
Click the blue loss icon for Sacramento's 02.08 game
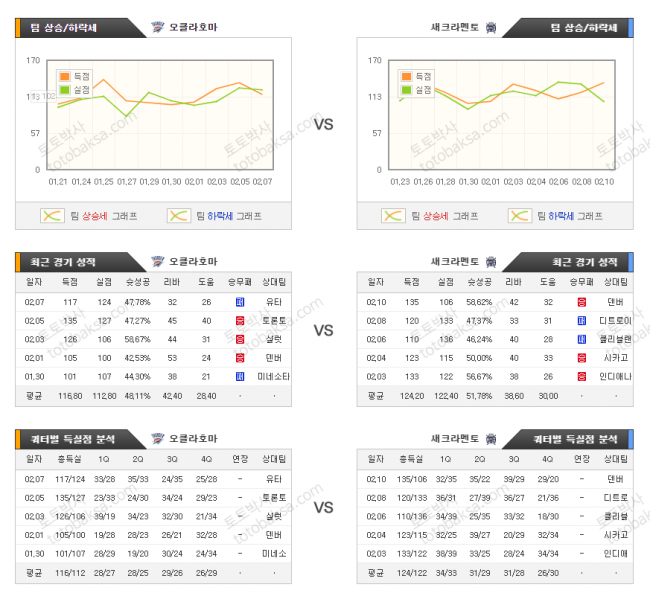[581, 320]
